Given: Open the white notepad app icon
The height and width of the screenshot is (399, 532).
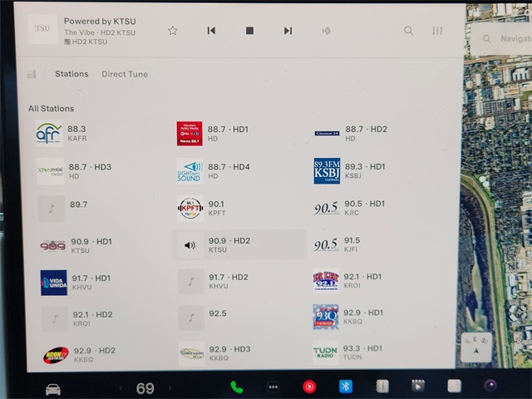Looking at the screenshot, I should click(455, 386).
